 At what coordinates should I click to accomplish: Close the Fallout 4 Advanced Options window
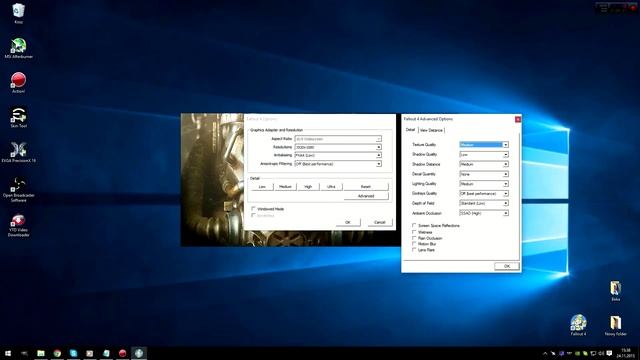coord(518,119)
